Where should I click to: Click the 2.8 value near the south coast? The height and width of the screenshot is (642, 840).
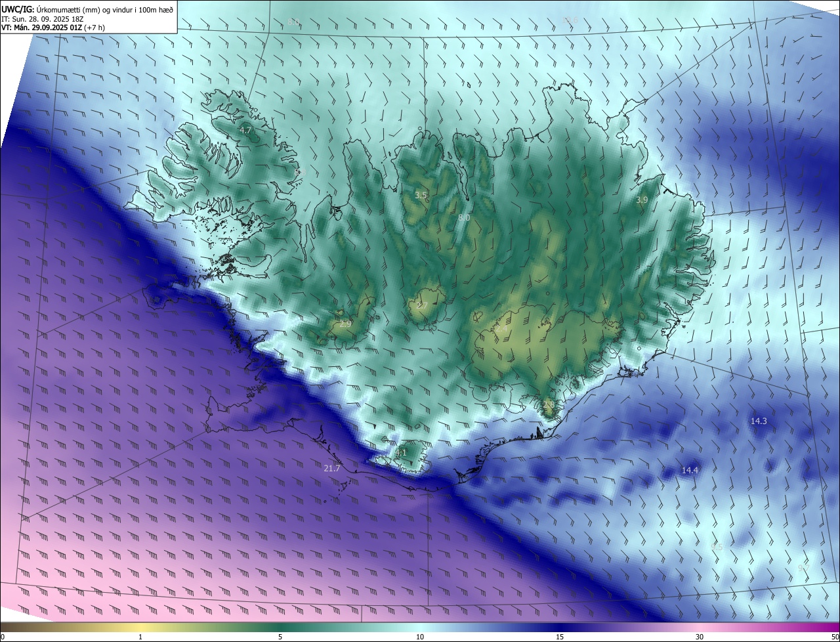pyautogui.click(x=549, y=405)
